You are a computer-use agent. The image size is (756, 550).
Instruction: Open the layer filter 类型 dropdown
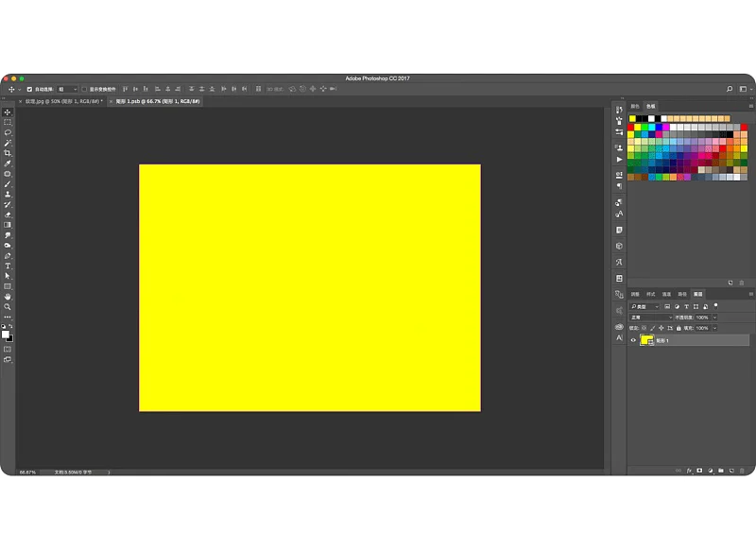coord(644,306)
